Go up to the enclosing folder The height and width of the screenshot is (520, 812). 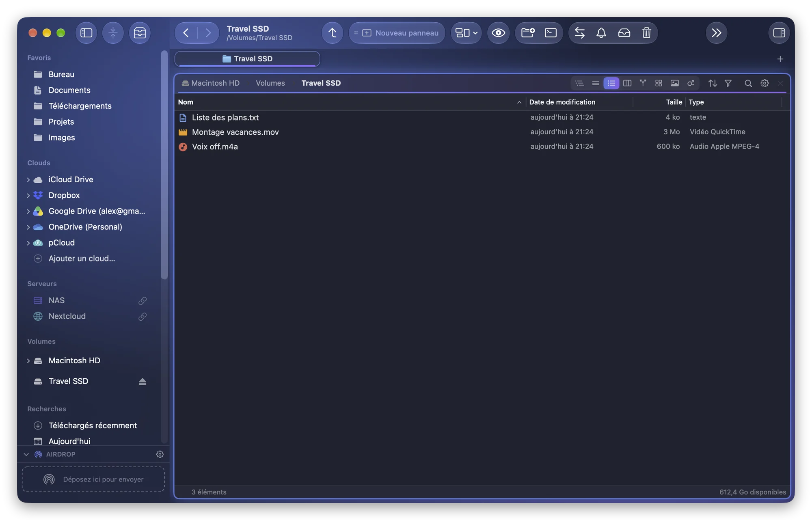click(x=332, y=33)
